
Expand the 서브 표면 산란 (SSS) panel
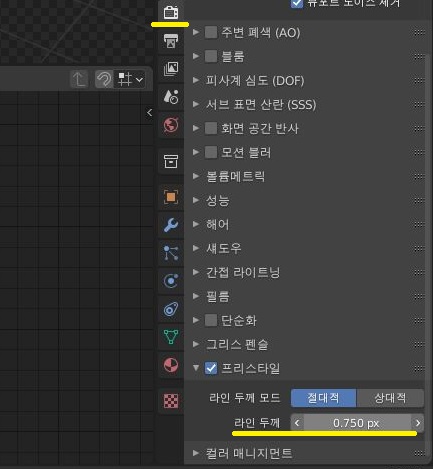pyautogui.click(x=196, y=104)
